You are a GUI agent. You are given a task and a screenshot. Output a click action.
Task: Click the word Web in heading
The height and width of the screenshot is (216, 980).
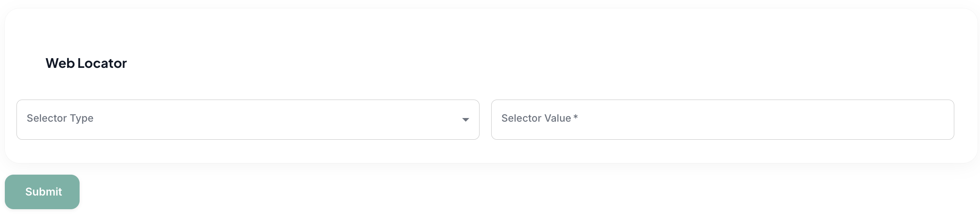60,63
